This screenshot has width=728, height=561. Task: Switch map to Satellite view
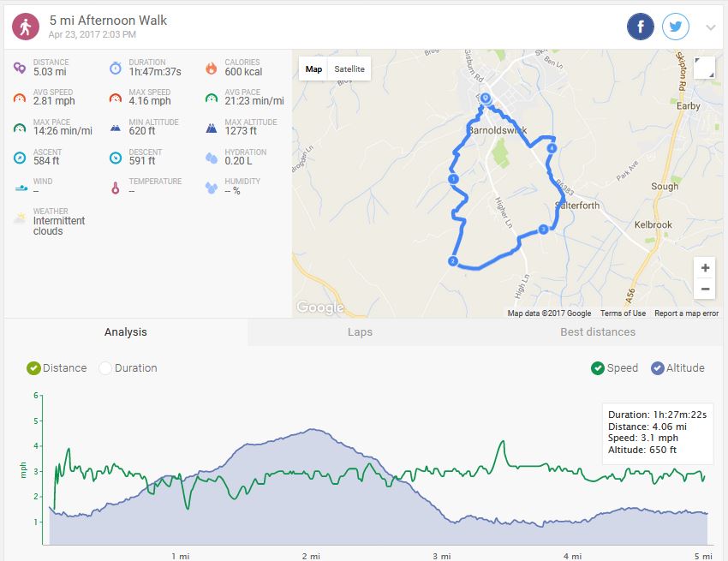tap(349, 69)
